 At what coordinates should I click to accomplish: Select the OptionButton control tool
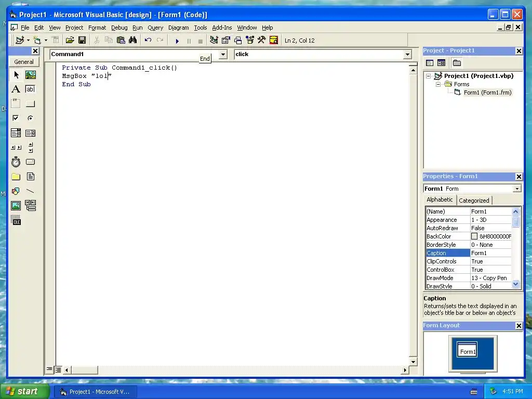(31, 118)
